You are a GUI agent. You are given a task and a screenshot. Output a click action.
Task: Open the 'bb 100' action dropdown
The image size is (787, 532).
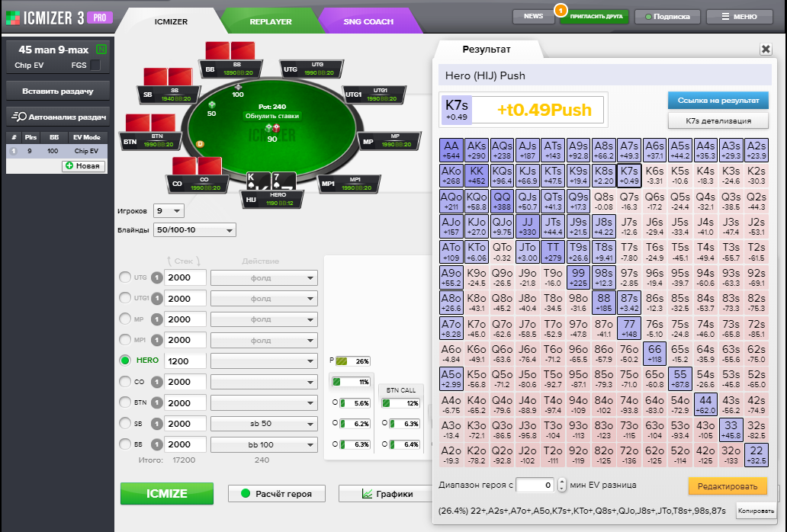(x=264, y=445)
